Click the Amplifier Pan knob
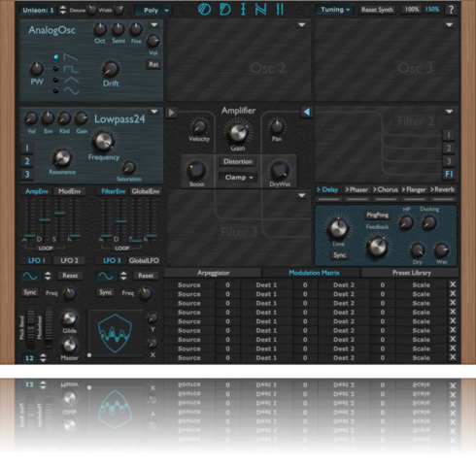The image size is (476, 466). click(277, 126)
